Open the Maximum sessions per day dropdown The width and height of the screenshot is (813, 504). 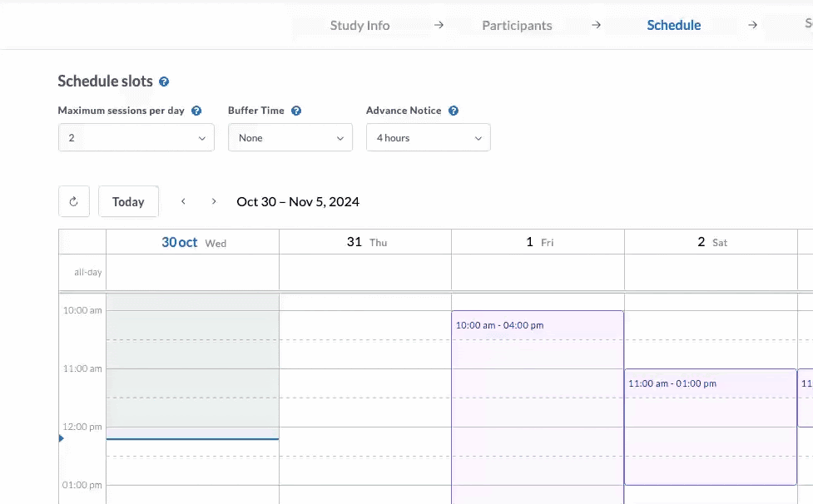pos(136,137)
